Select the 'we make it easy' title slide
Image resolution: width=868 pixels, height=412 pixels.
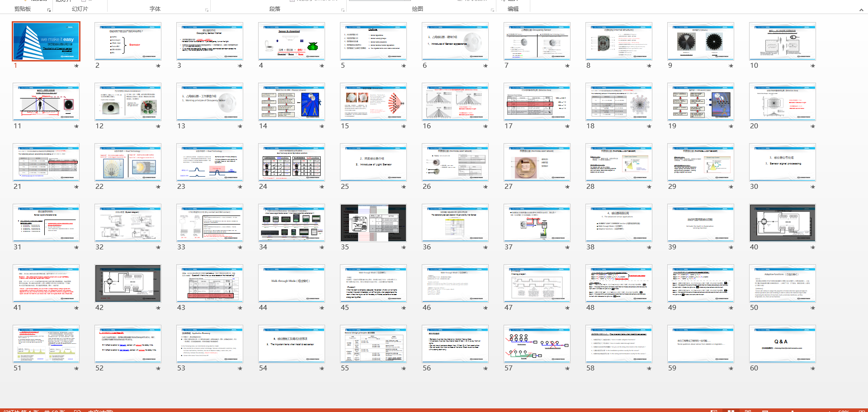[46, 41]
